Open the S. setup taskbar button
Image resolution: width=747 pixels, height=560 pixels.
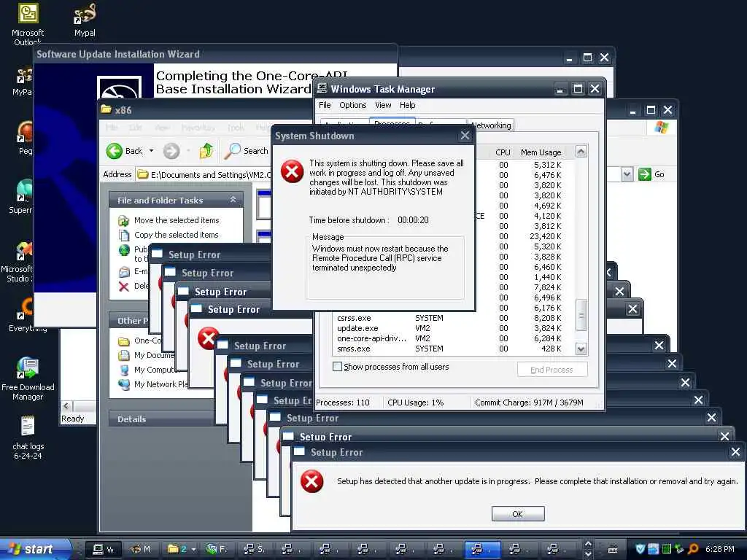pyautogui.click(x=255, y=549)
